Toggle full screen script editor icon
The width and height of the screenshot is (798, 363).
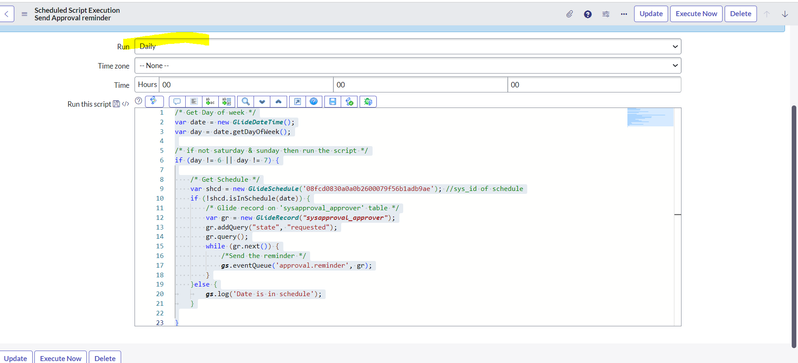point(297,102)
